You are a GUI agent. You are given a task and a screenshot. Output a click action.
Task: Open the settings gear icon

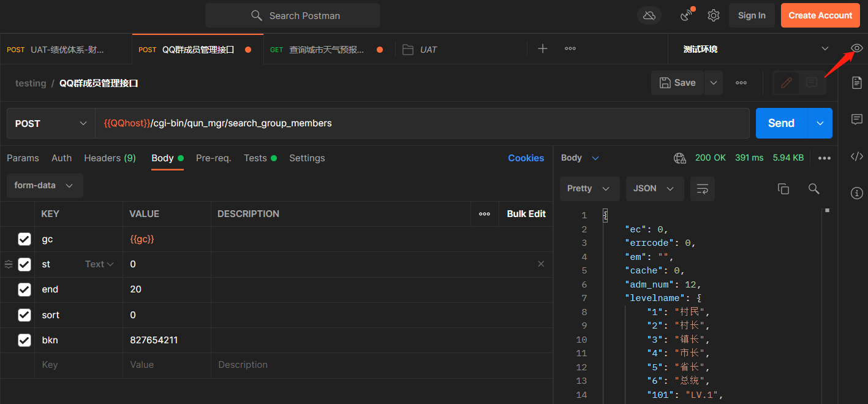coord(714,15)
